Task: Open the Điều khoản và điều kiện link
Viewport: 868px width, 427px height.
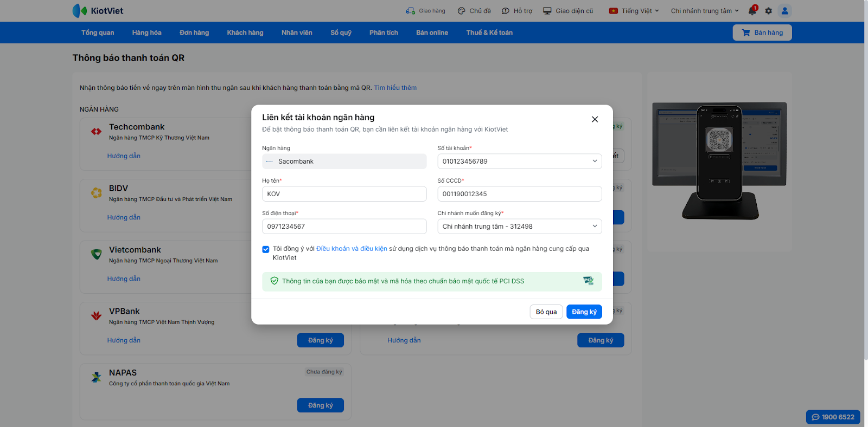Action: (352, 249)
